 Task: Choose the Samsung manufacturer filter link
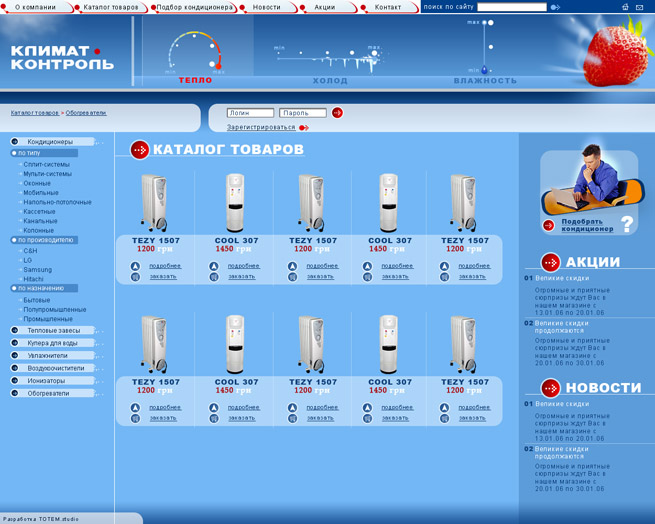pyautogui.click(x=38, y=269)
